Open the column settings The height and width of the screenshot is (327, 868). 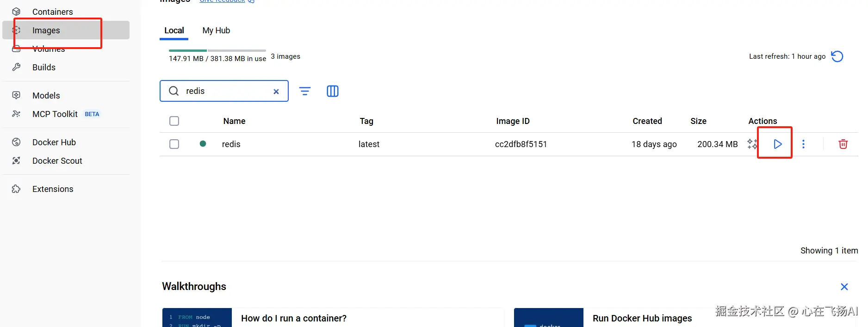pyautogui.click(x=333, y=91)
